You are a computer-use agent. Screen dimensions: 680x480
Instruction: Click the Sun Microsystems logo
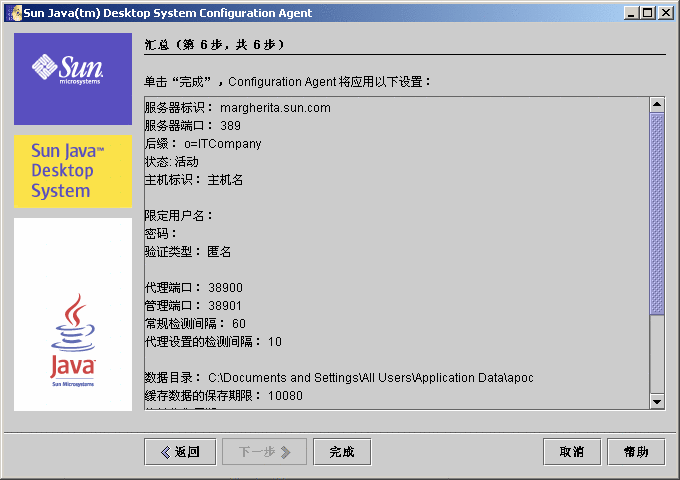pyautogui.click(x=73, y=79)
